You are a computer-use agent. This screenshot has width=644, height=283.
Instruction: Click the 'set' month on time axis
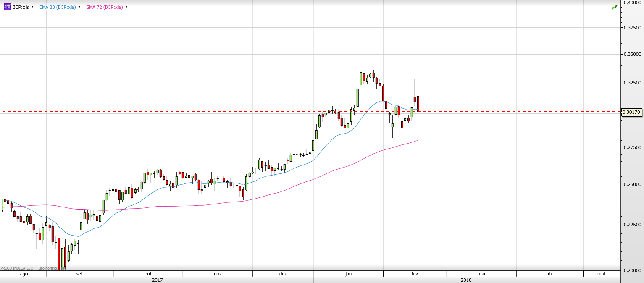pyautogui.click(x=79, y=274)
